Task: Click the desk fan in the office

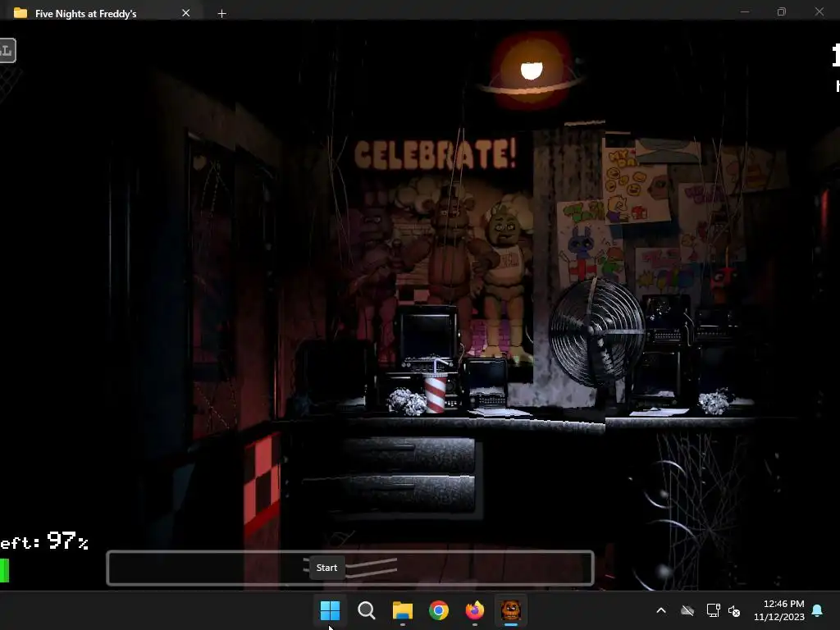Action: (596, 332)
